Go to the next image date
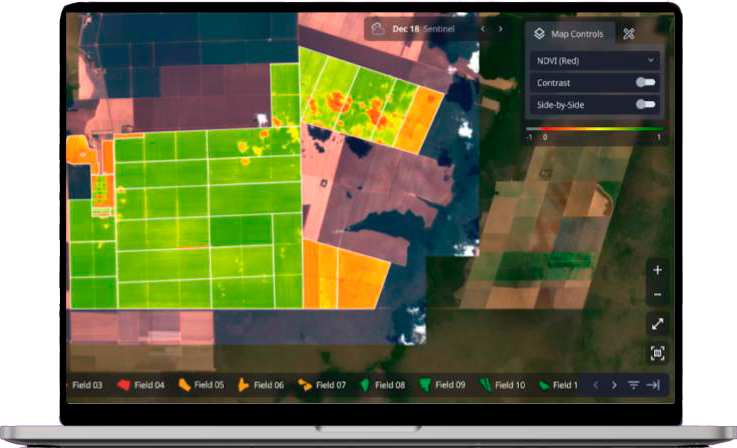Screen dimensions: 737x448 [x=501, y=29]
